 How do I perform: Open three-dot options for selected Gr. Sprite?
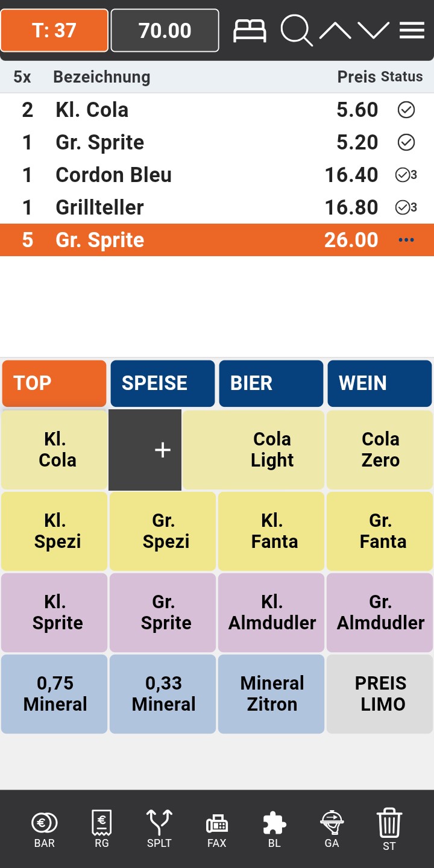click(406, 240)
